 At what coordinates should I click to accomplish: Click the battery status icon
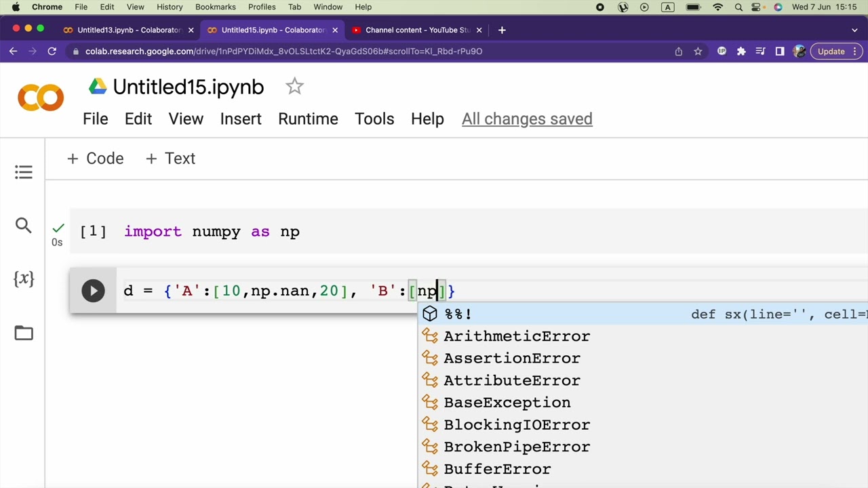tap(693, 7)
